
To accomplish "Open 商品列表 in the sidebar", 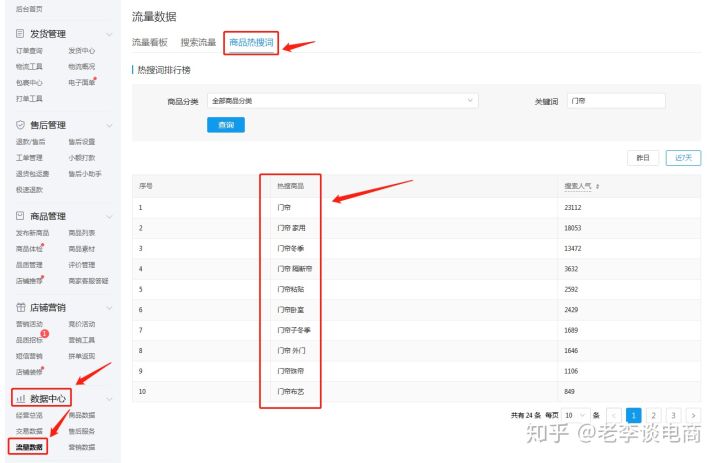I will (81, 233).
